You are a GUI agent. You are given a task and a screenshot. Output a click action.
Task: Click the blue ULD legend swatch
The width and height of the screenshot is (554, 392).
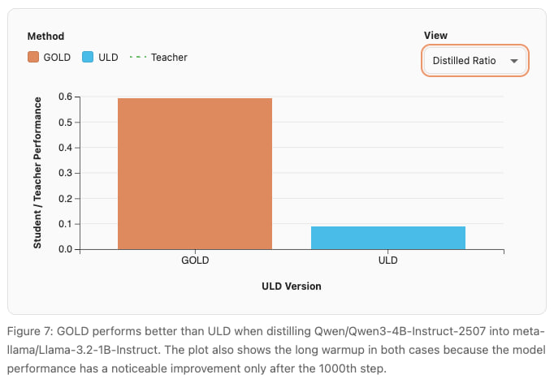[89, 58]
